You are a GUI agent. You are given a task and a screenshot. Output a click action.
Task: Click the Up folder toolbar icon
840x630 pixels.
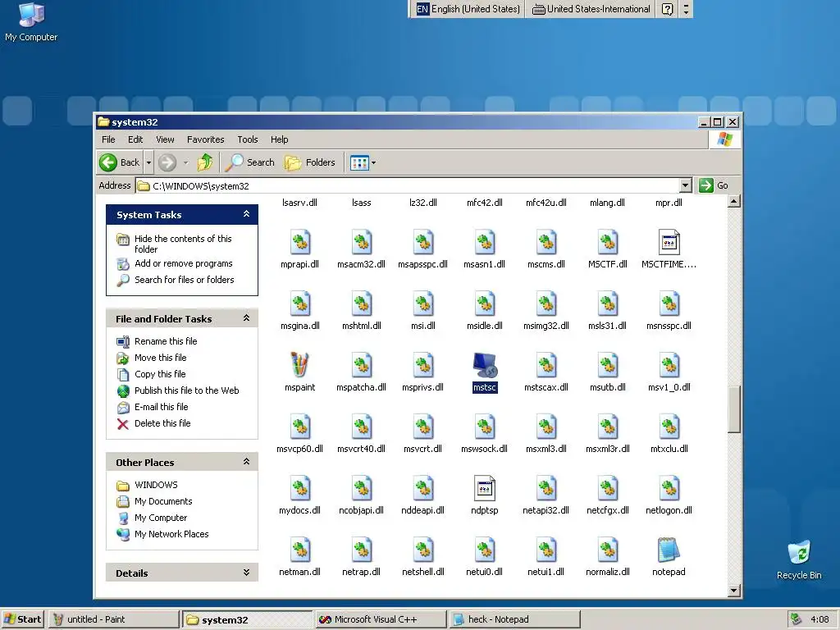pos(204,162)
